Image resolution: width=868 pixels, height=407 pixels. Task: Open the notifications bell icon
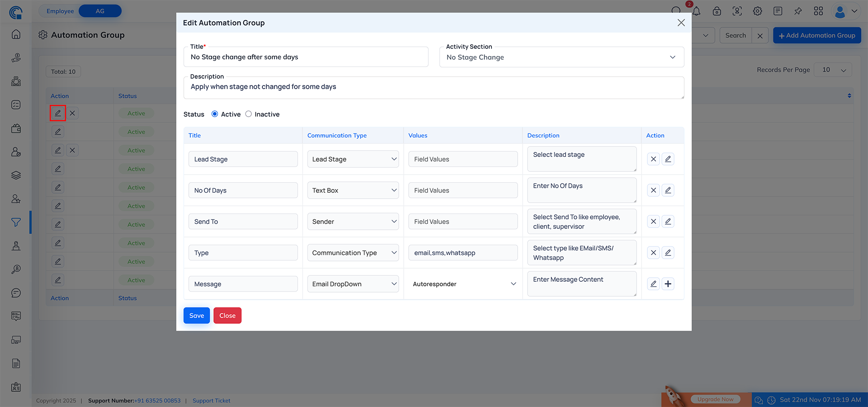pos(696,11)
